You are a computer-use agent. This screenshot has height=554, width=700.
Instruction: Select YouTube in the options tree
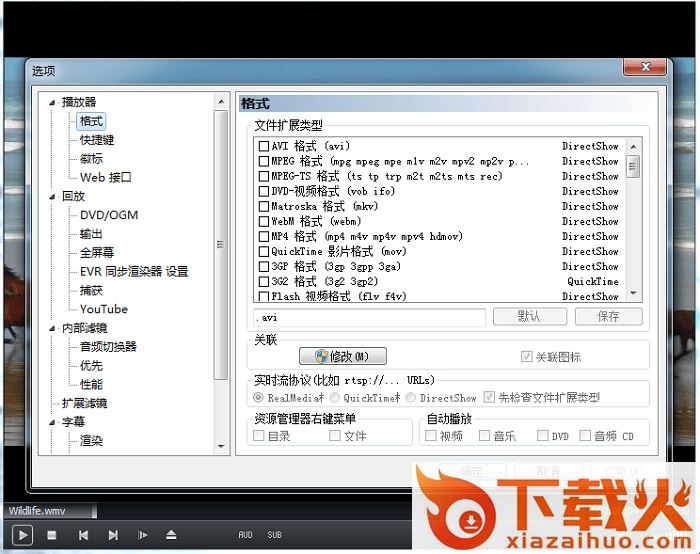[x=103, y=309]
